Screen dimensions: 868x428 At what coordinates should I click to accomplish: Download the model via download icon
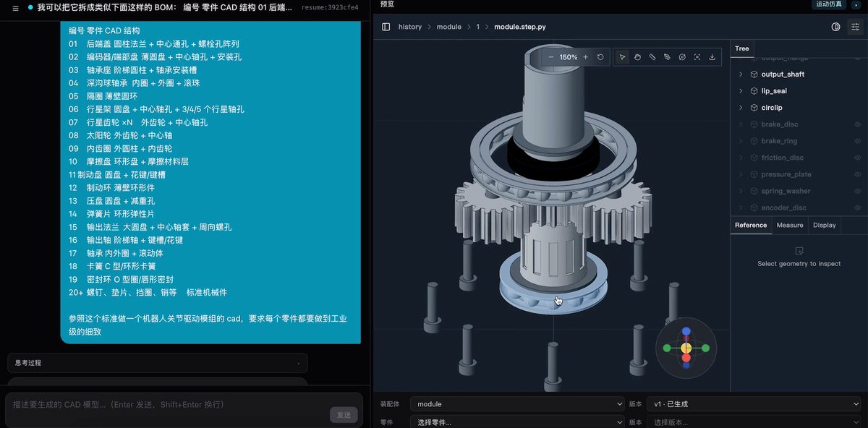click(712, 57)
